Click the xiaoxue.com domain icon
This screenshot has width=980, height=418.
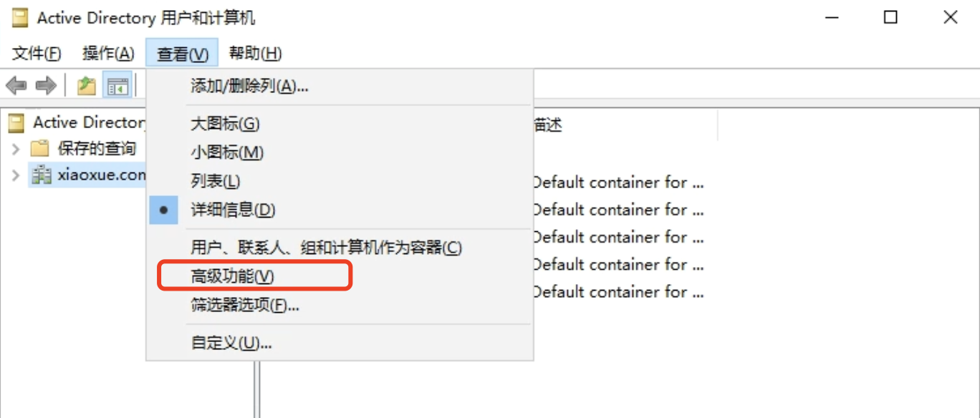42,175
